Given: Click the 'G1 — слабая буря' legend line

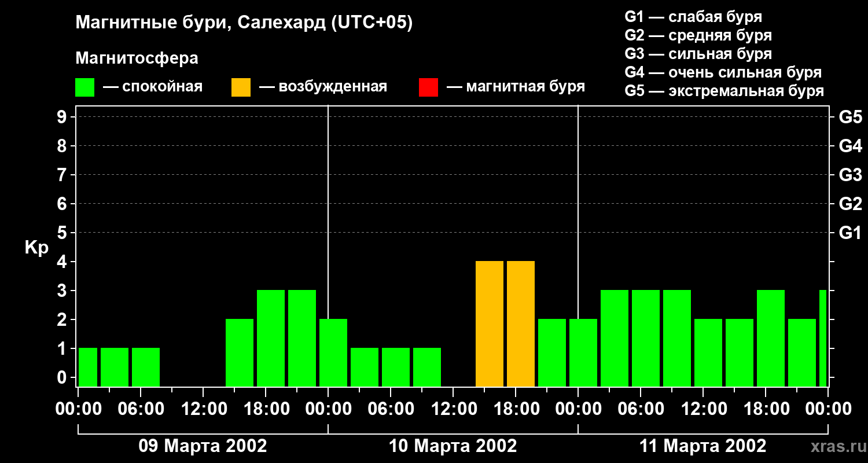Looking at the screenshot, I should [x=693, y=17].
